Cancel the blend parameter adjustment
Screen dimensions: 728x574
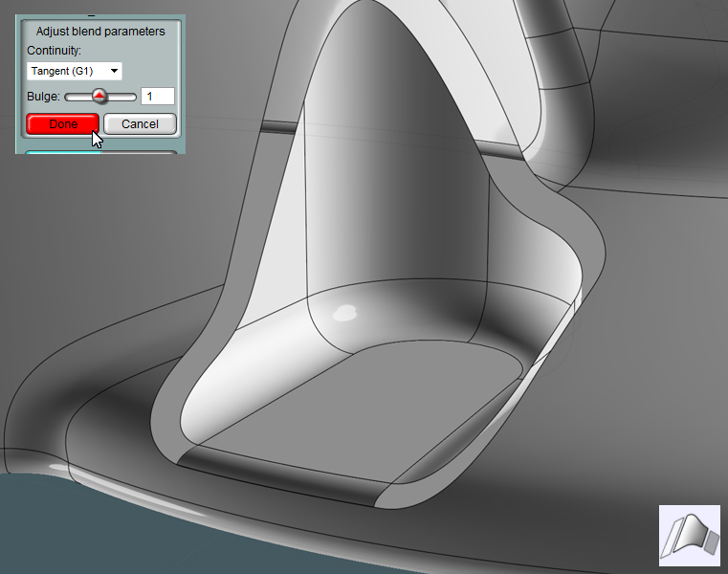coord(140,124)
